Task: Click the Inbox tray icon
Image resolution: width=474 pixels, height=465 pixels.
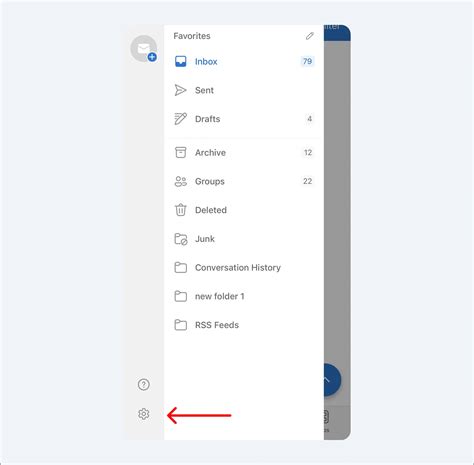Action: click(x=181, y=61)
